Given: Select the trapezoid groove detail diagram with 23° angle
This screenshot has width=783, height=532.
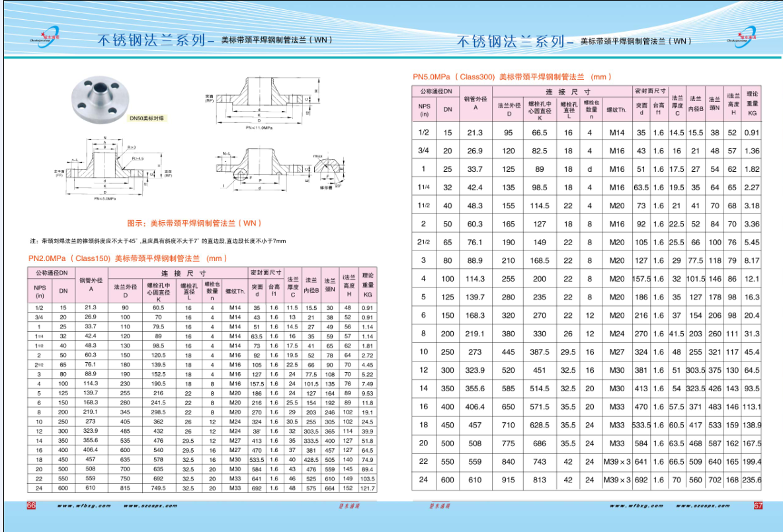Looking at the screenshot, I should 328,171.
